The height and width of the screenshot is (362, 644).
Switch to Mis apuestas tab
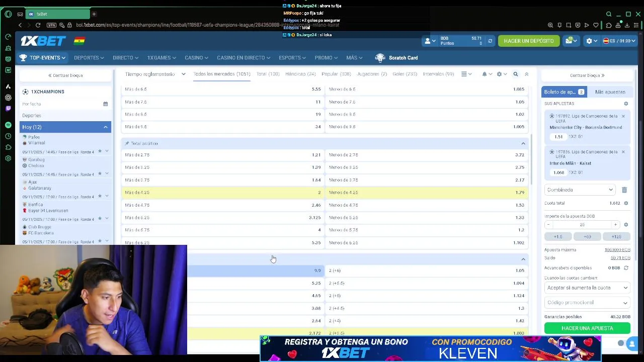(x=610, y=92)
